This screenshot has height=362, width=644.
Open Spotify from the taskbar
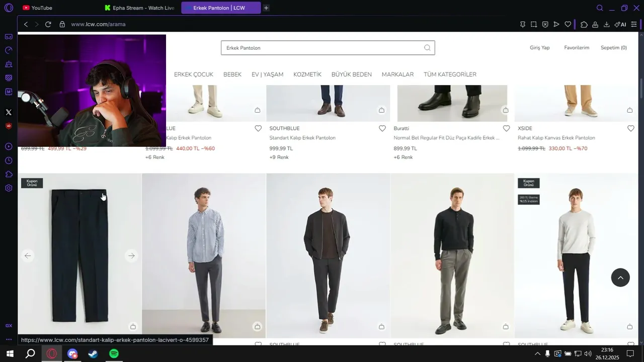(114, 354)
